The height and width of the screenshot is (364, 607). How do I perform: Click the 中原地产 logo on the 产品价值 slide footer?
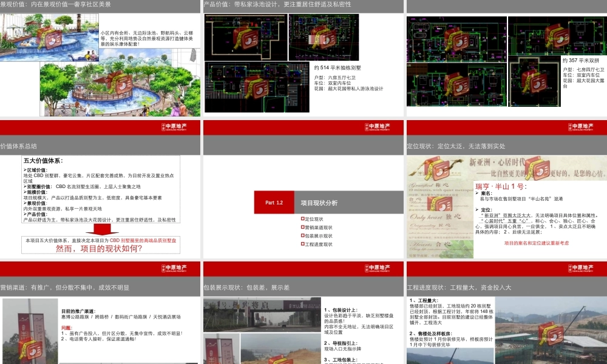click(378, 127)
